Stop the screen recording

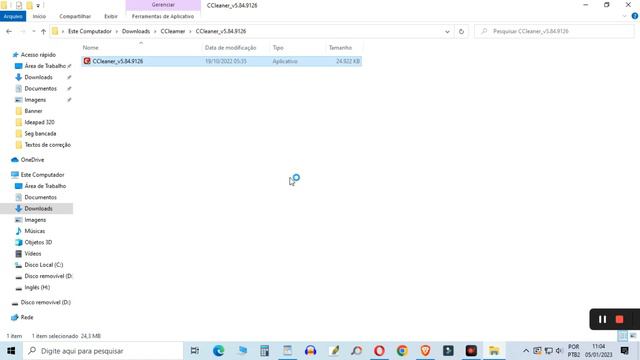point(620,319)
